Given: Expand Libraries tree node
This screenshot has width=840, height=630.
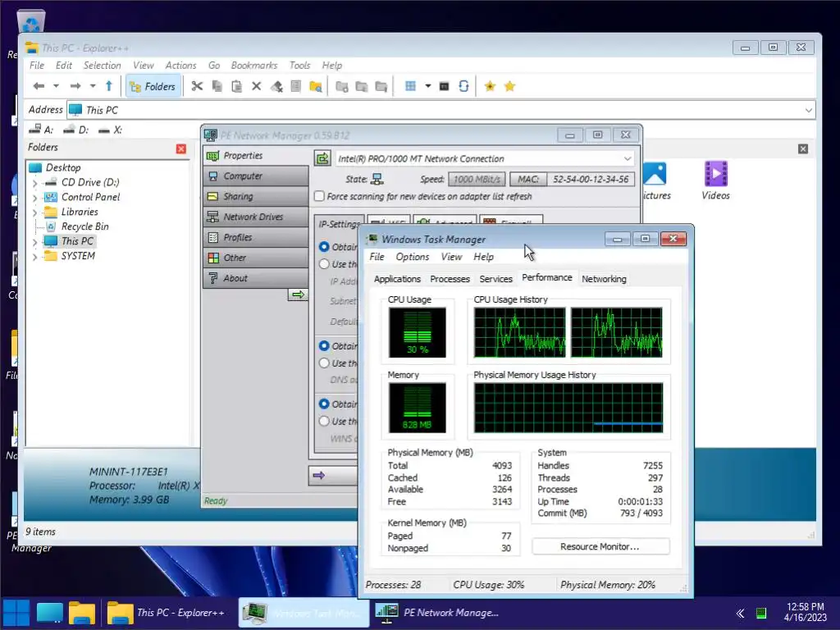Looking at the screenshot, I should coord(34,212).
